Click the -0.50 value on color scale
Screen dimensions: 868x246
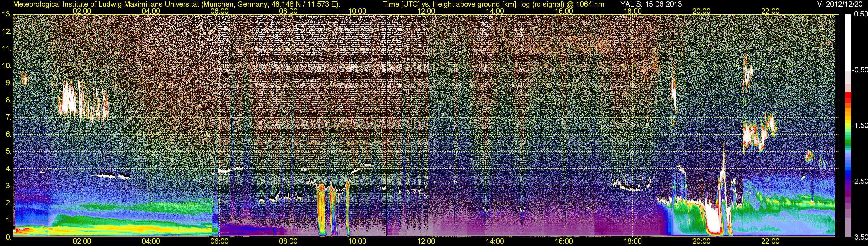click(x=860, y=70)
